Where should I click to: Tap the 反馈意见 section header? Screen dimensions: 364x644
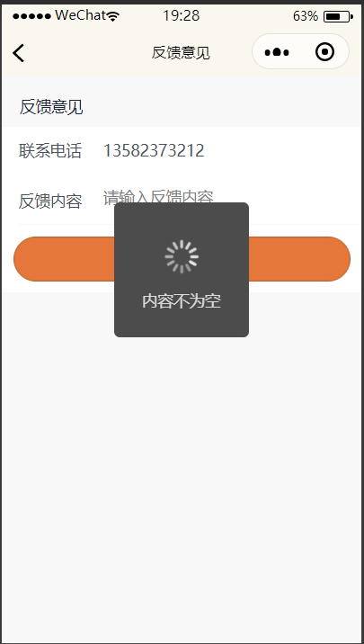[x=51, y=107]
